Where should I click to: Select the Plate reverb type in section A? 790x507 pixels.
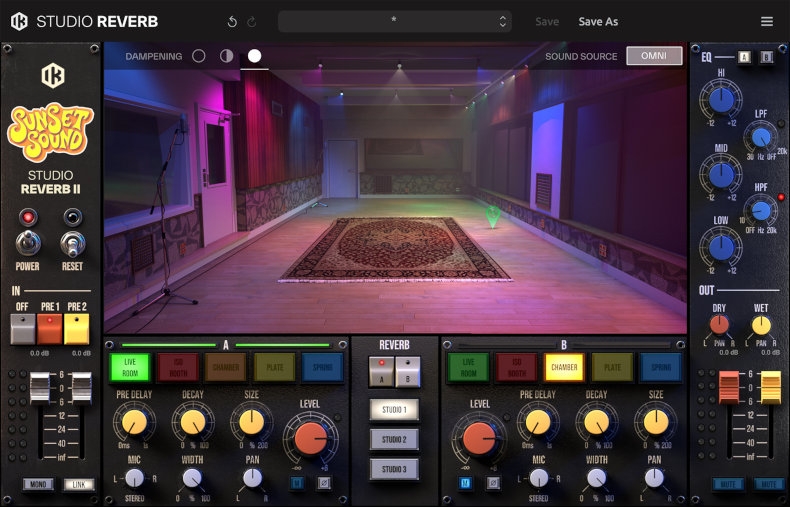(x=274, y=367)
